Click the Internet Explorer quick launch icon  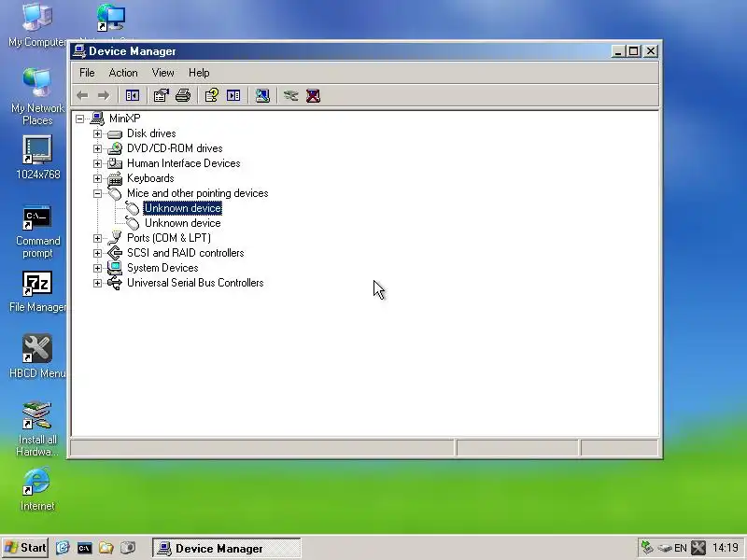(x=63, y=548)
